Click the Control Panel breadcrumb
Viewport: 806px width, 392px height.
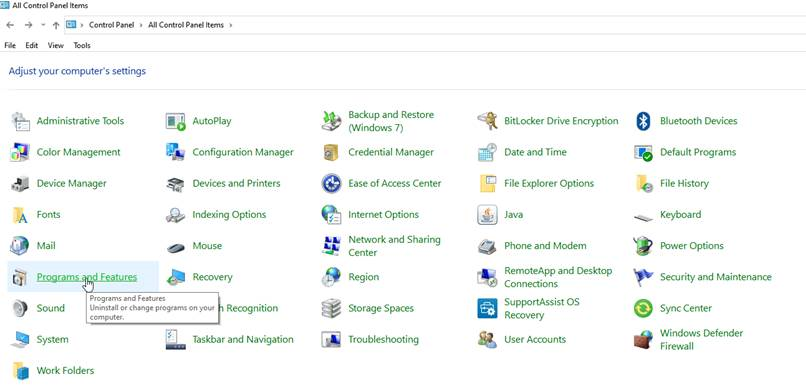pyautogui.click(x=112, y=25)
